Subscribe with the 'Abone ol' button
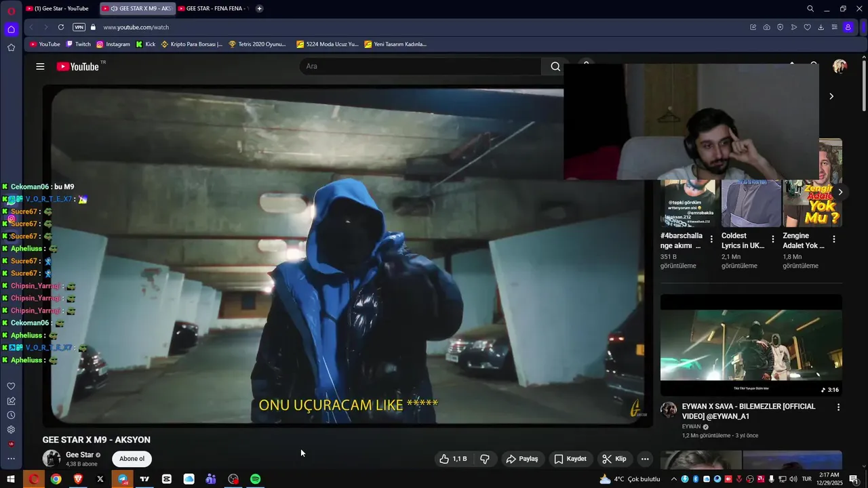This screenshot has width=868, height=488. pyautogui.click(x=132, y=459)
